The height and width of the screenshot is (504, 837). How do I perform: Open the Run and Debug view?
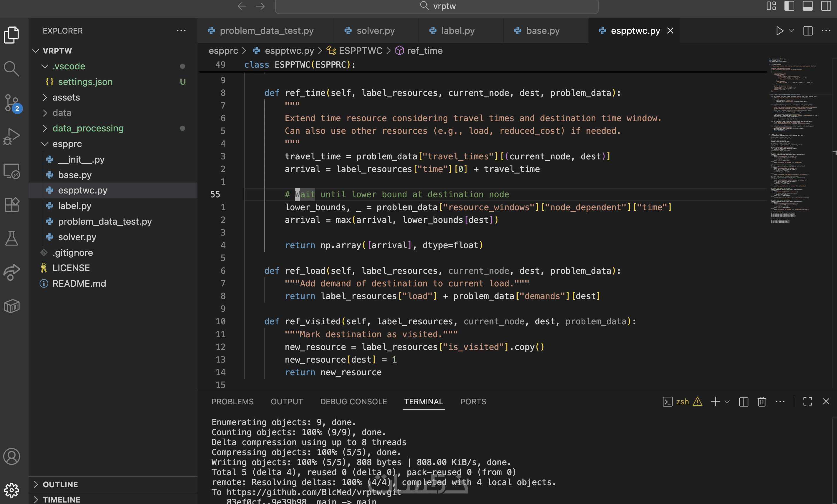11,136
